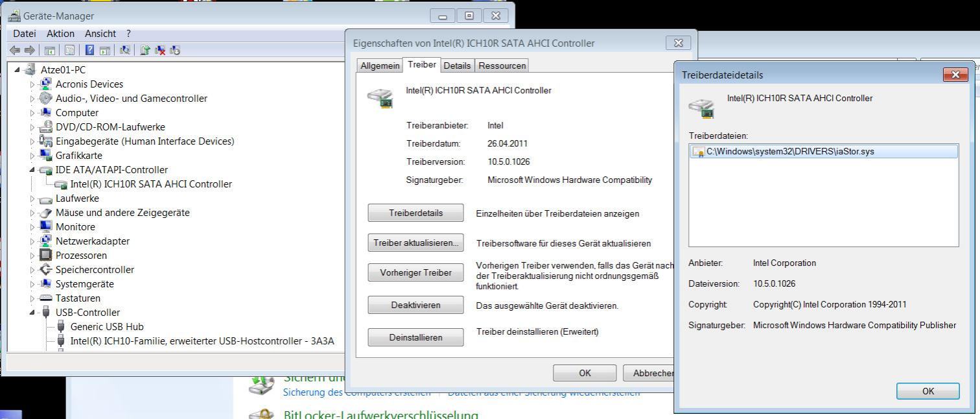This screenshot has height=419, width=980.
Task: Scan for hardware changes toolbar icon
Action: coord(125,50)
